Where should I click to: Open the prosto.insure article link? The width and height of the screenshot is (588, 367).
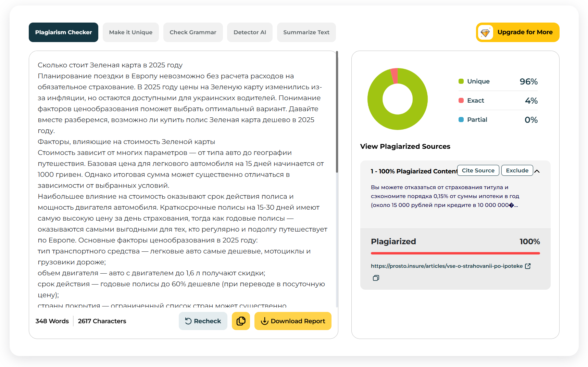(x=447, y=266)
